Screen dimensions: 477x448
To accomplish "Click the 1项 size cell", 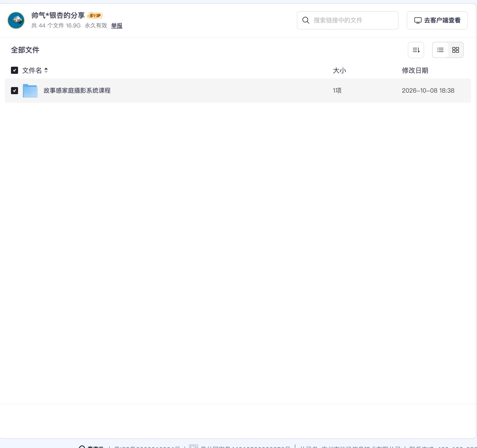I will pyautogui.click(x=337, y=91).
